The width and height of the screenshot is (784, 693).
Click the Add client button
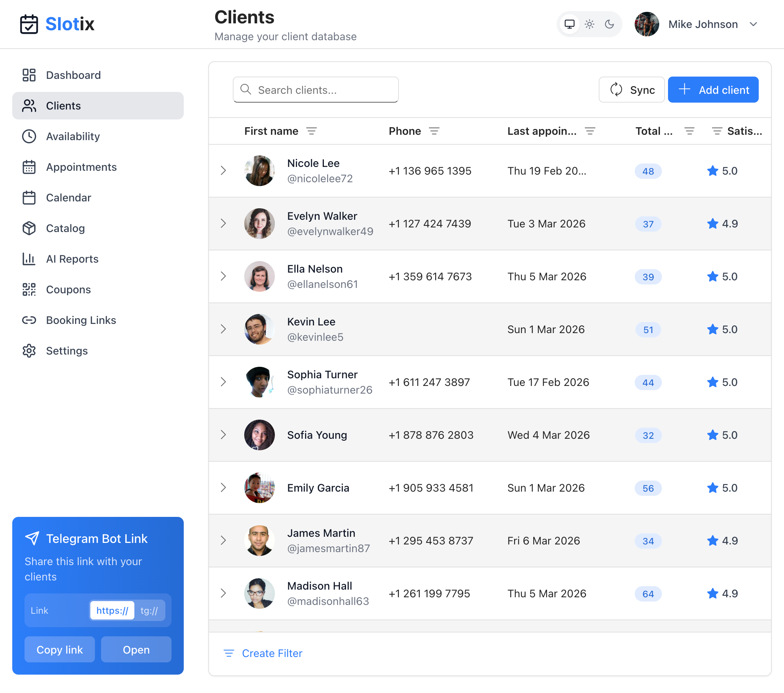pyautogui.click(x=713, y=90)
